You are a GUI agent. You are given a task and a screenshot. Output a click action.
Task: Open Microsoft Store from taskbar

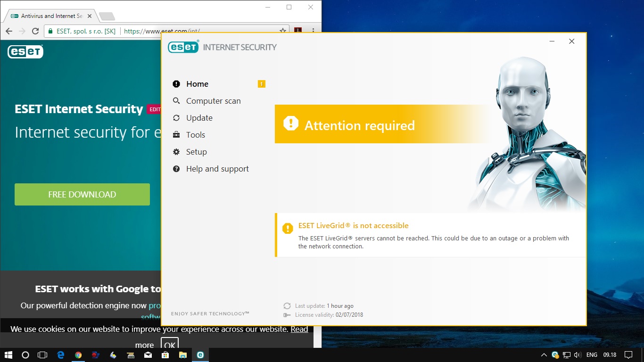pos(165,355)
